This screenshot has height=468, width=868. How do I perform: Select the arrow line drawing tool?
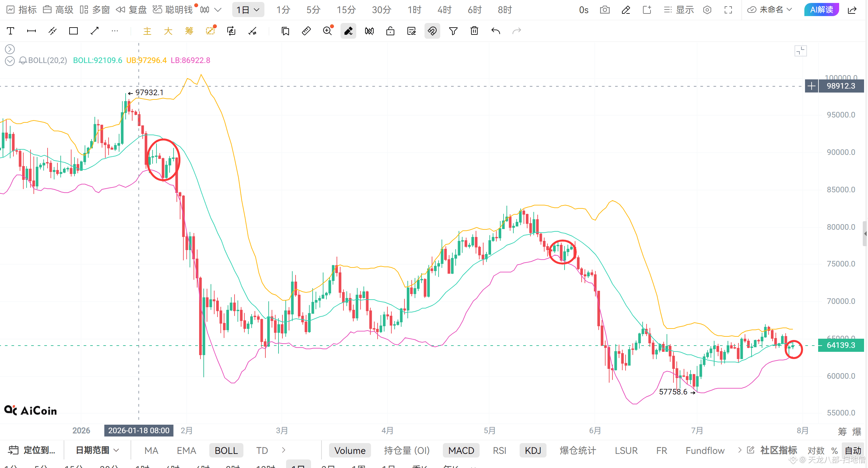click(95, 31)
